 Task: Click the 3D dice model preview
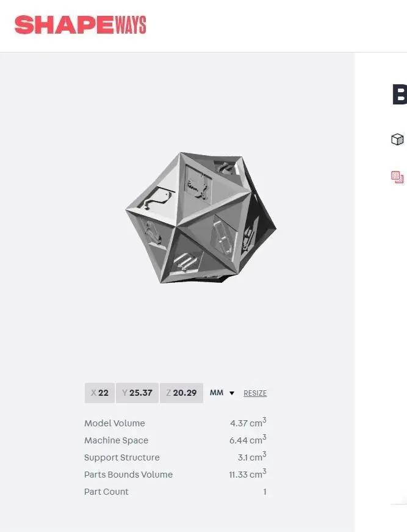pos(201,217)
